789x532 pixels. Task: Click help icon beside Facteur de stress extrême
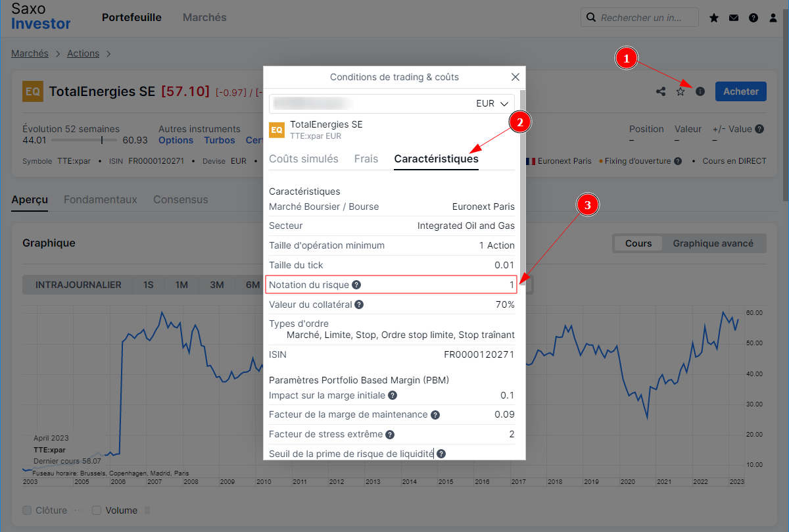(390, 435)
